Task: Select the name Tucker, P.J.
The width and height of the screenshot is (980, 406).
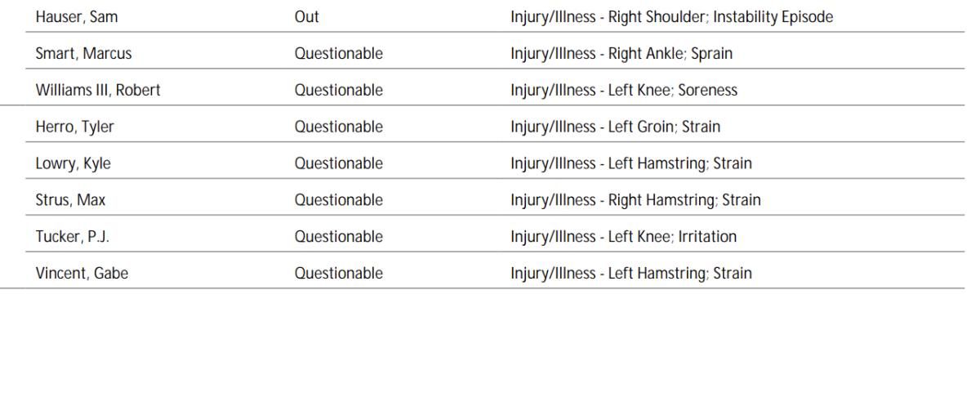Action: [74, 237]
